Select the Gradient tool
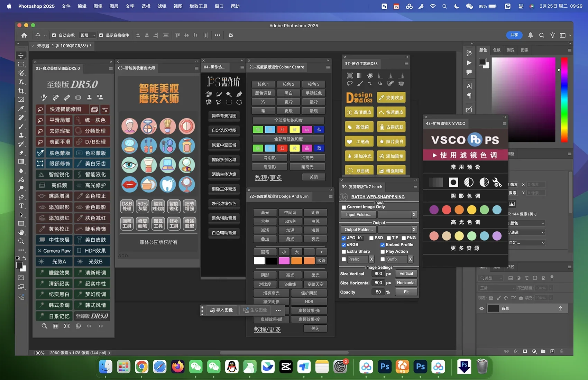The height and width of the screenshot is (380, 588). [x=21, y=162]
